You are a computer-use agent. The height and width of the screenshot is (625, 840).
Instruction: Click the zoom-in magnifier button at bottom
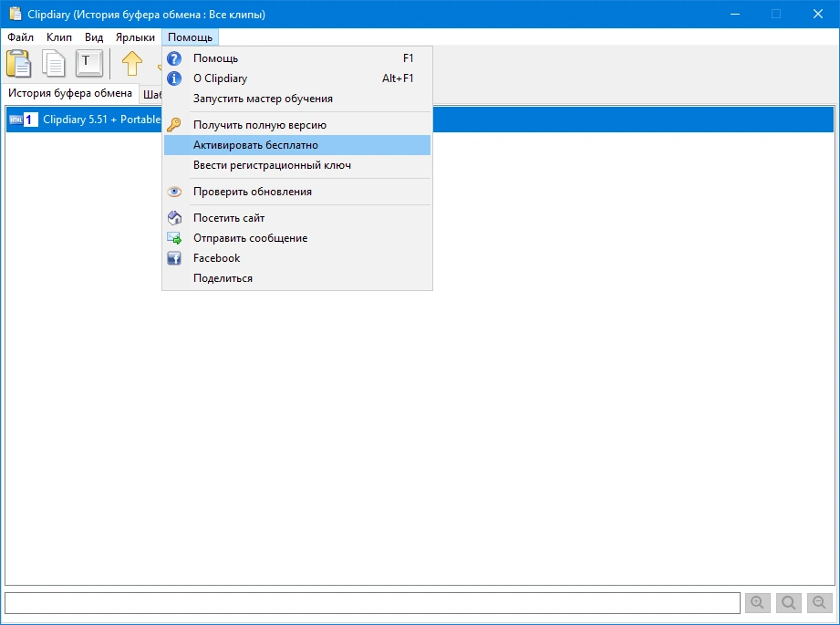[x=758, y=602]
